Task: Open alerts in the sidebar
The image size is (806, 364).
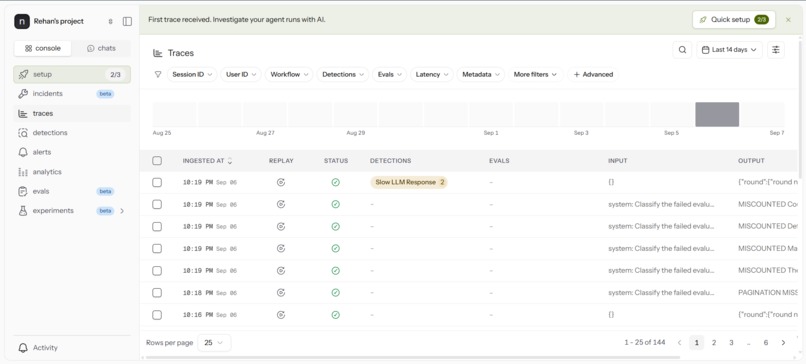Action: (x=72, y=152)
